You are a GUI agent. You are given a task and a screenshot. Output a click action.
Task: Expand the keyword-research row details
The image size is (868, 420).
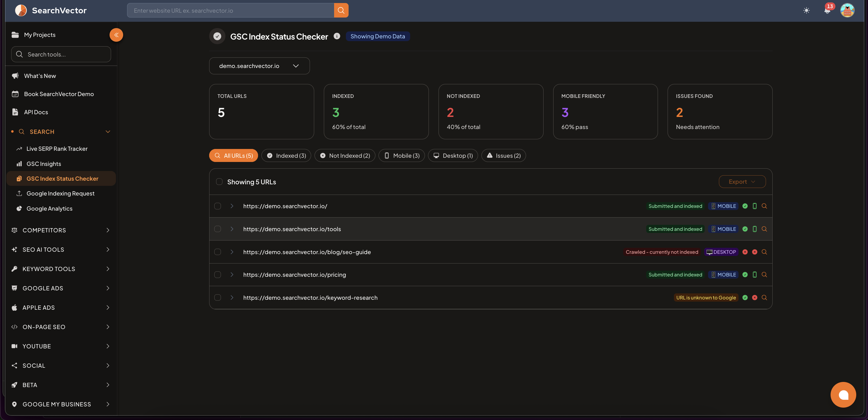[232, 298]
